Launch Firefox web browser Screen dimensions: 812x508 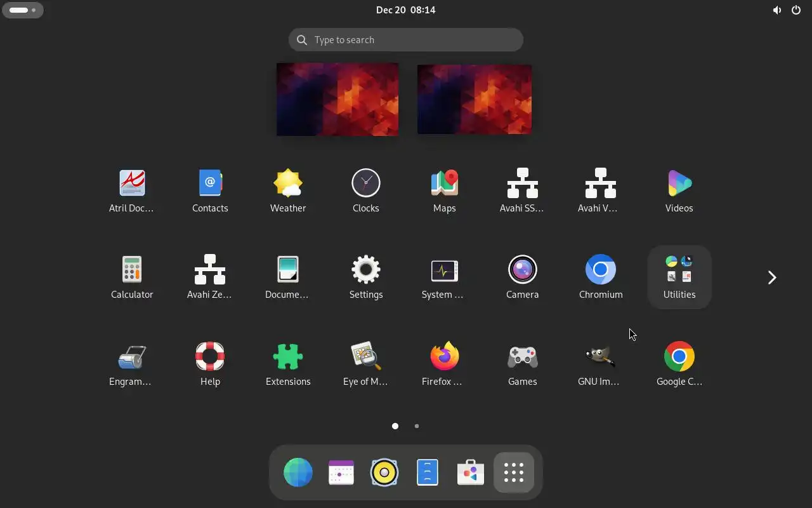tap(444, 364)
